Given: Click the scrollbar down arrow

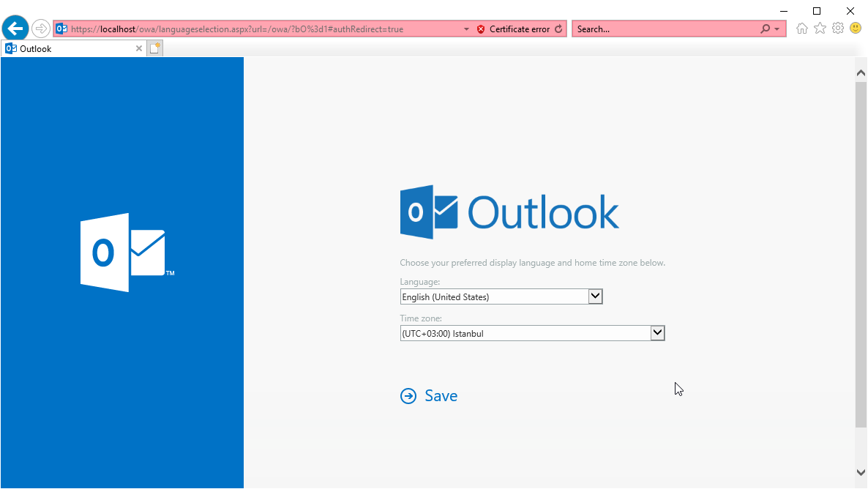Looking at the screenshot, I should [x=861, y=472].
